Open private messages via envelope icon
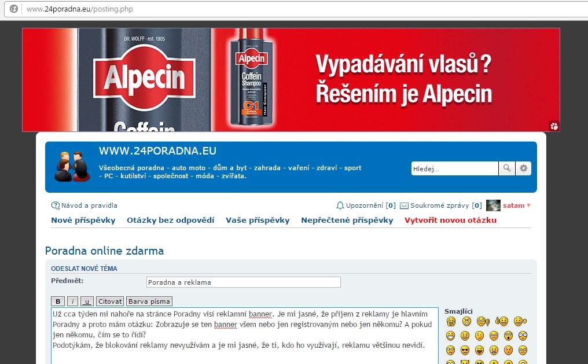 pyautogui.click(x=404, y=206)
